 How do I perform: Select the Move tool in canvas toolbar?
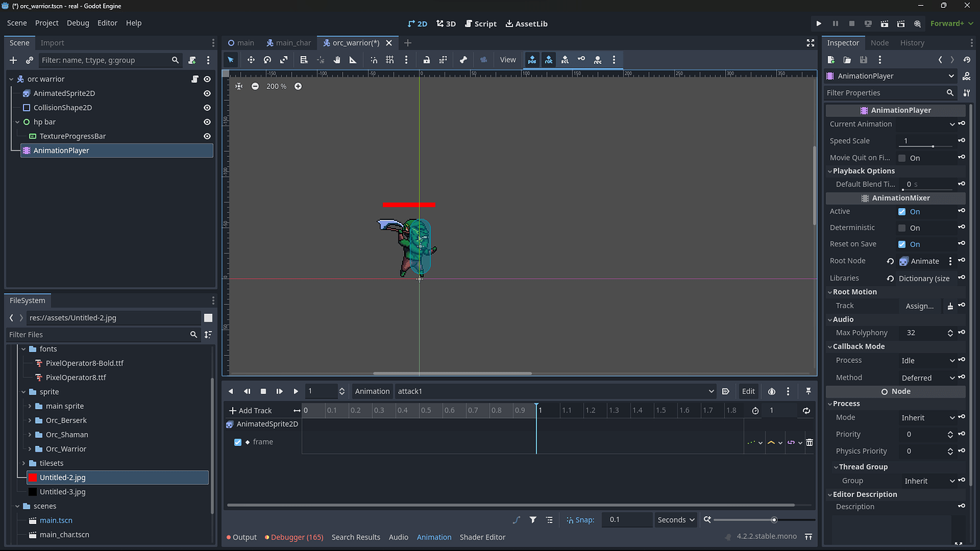tap(251, 60)
